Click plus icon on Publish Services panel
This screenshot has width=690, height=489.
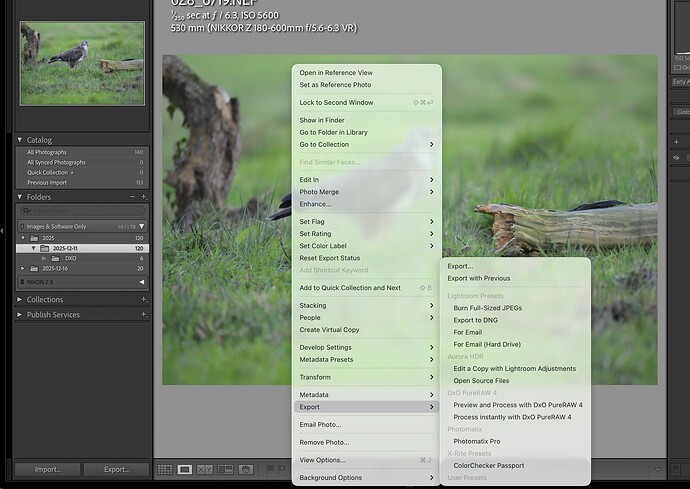pyautogui.click(x=144, y=314)
